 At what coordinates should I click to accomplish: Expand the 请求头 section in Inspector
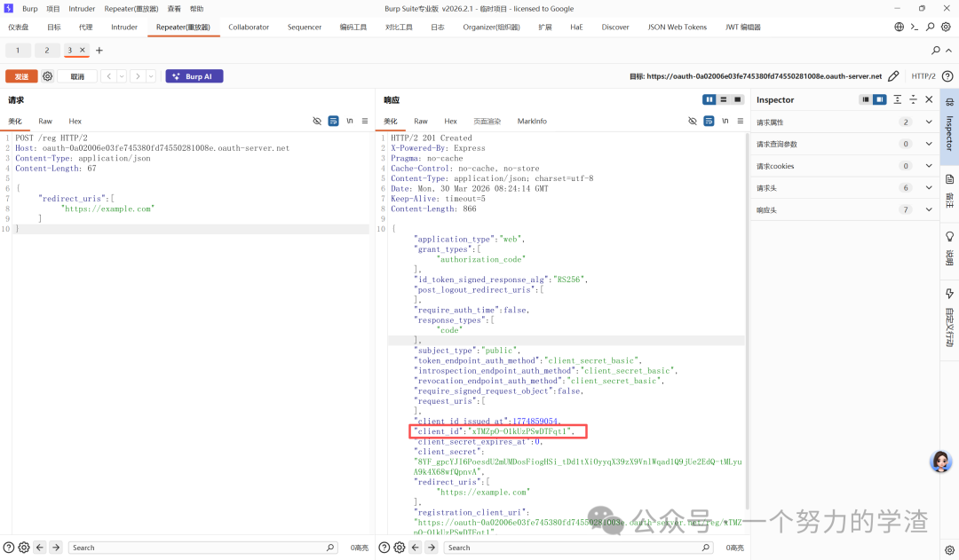coord(844,188)
